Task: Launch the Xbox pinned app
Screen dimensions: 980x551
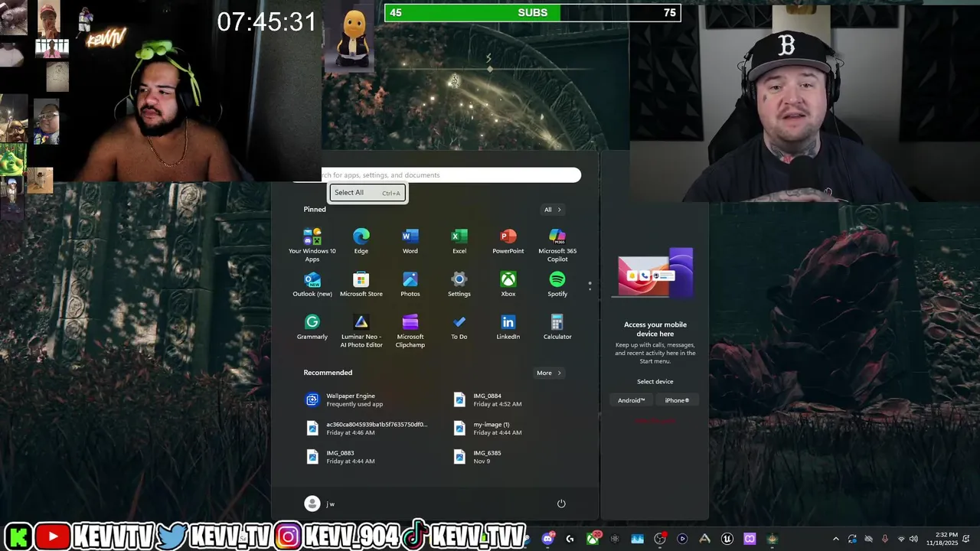Action: click(x=508, y=284)
